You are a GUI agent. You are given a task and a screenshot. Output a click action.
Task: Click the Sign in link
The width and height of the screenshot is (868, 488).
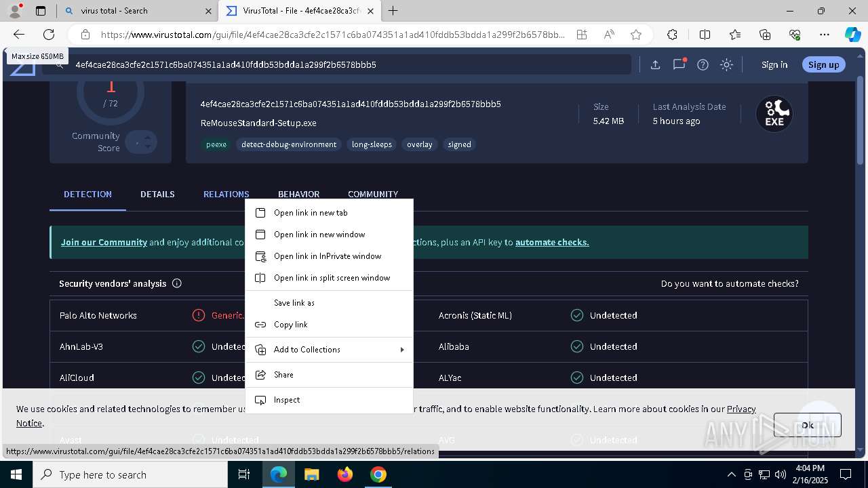(x=774, y=64)
